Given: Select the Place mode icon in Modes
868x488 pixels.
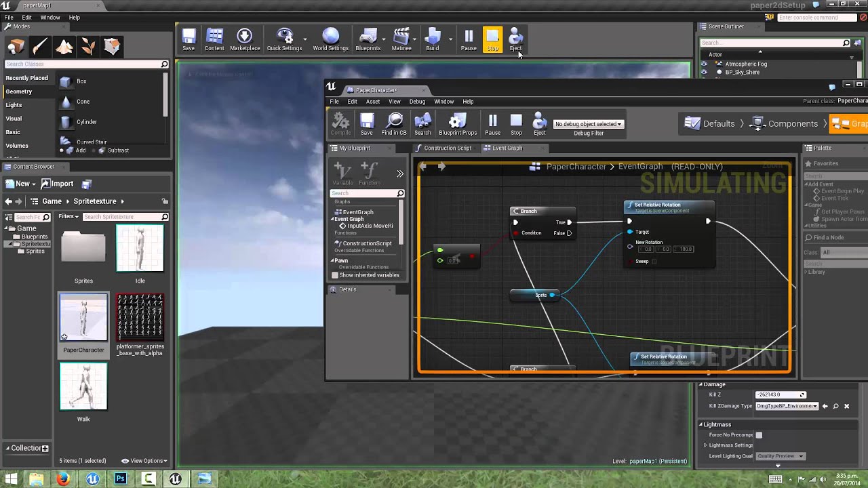Looking at the screenshot, I should [x=16, y=46].
